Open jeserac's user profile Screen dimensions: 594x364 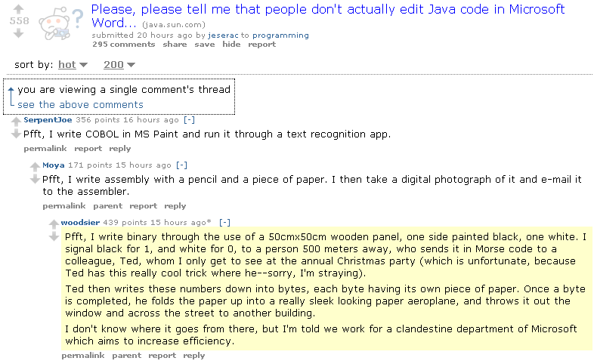[223, 35]
